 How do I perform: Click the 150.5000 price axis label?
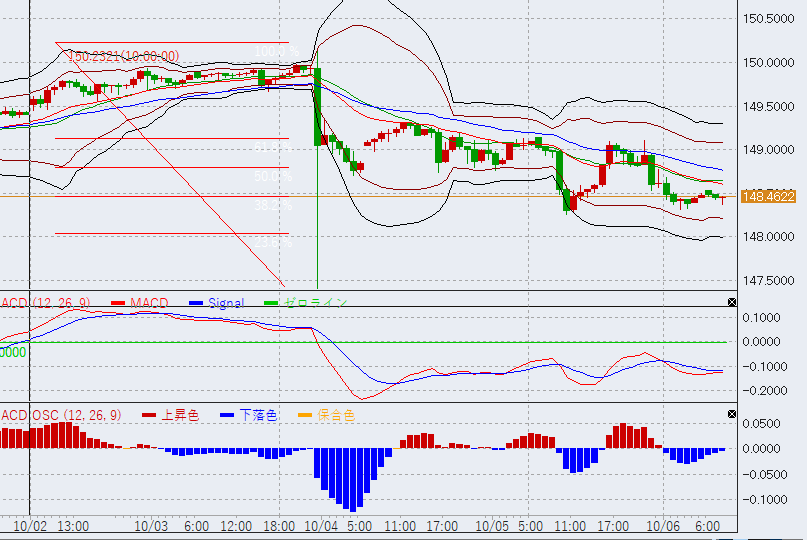(769, 19)
